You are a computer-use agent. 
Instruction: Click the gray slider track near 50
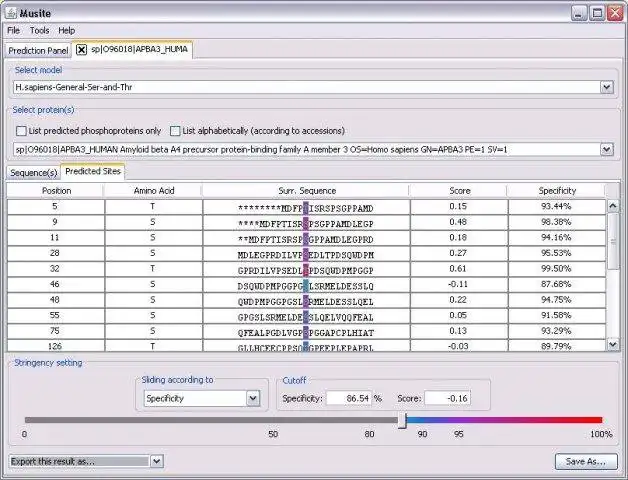click(273, 420)
